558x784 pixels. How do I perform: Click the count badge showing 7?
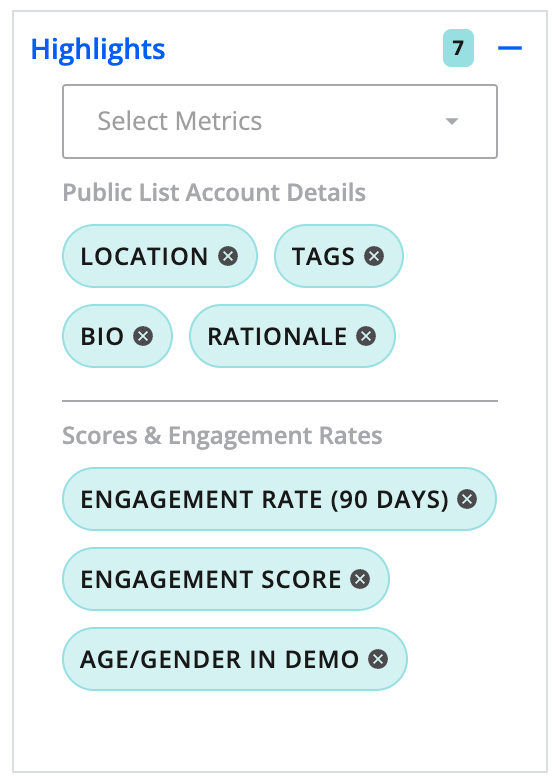(458, 48)
